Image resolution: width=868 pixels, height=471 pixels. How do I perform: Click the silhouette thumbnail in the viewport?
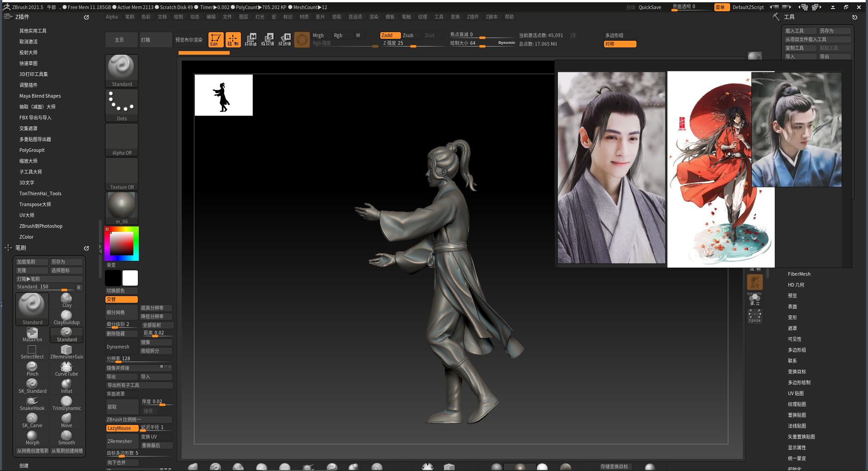[223, 95]
